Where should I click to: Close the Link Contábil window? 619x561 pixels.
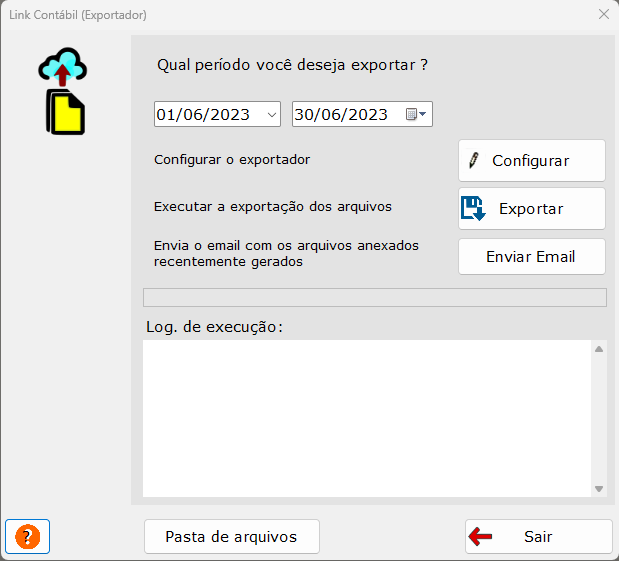(603, 15)
